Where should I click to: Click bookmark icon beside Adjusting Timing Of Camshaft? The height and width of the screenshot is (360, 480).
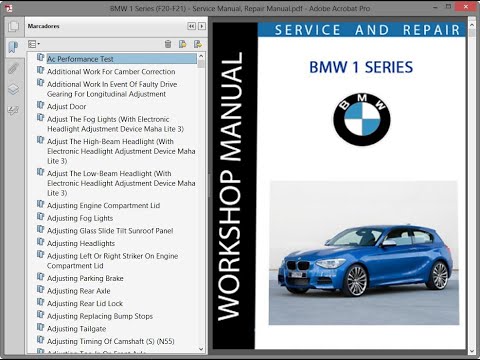[40, 340]
